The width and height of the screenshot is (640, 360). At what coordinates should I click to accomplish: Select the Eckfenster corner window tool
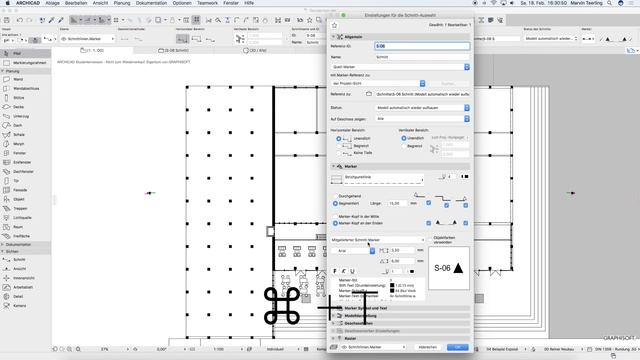[25, 162]
